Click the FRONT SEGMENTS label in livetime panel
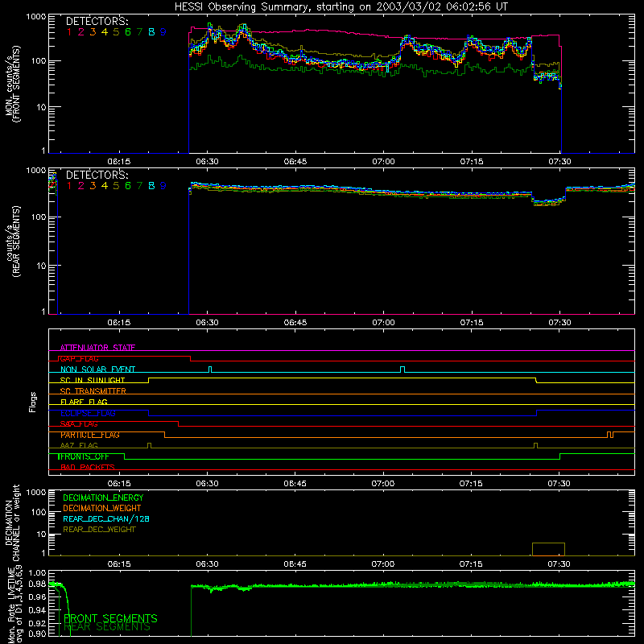 pos(110,618)
